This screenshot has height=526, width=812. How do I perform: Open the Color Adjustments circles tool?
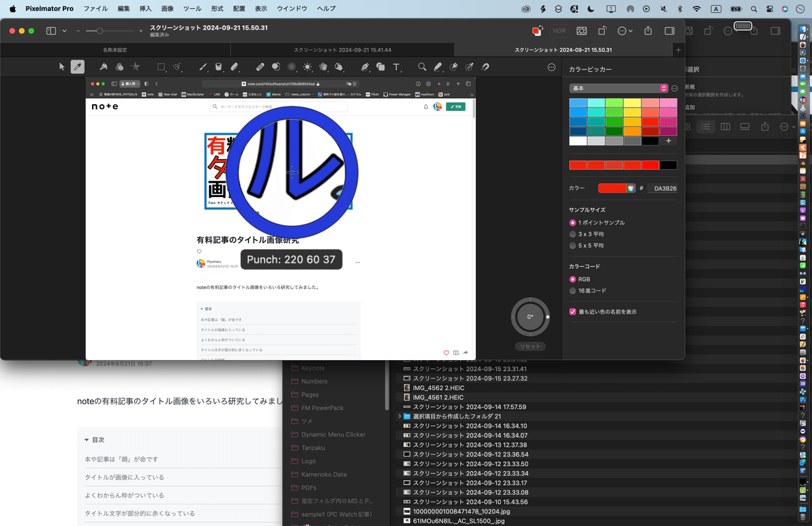119,66
